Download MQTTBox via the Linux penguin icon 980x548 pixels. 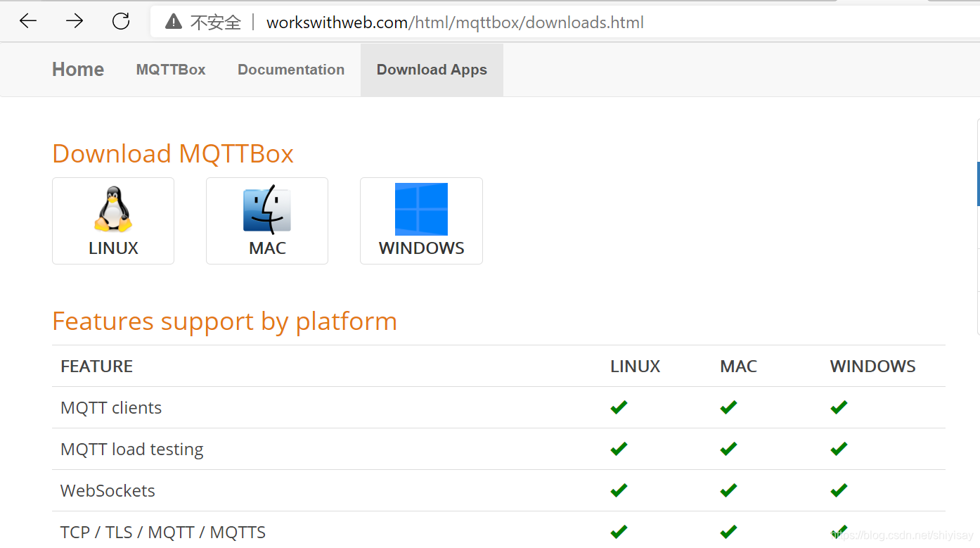(113, 209)
